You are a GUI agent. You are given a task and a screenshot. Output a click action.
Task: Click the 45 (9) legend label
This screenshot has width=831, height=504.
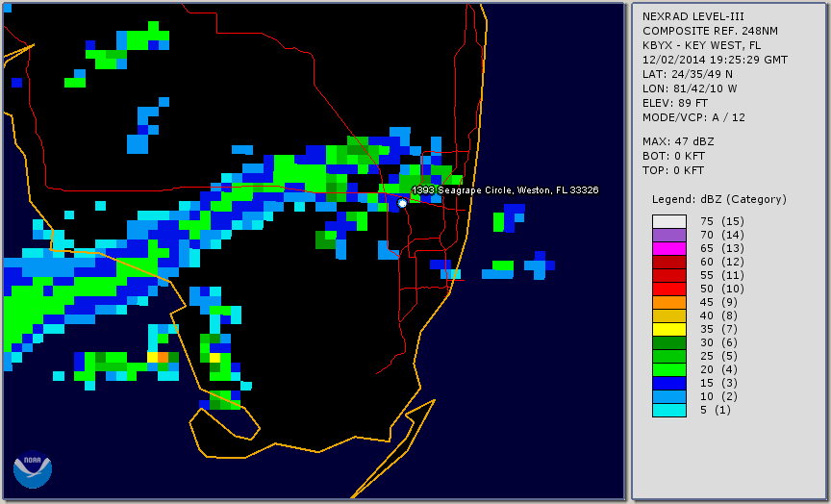click(x=718, y=302)
